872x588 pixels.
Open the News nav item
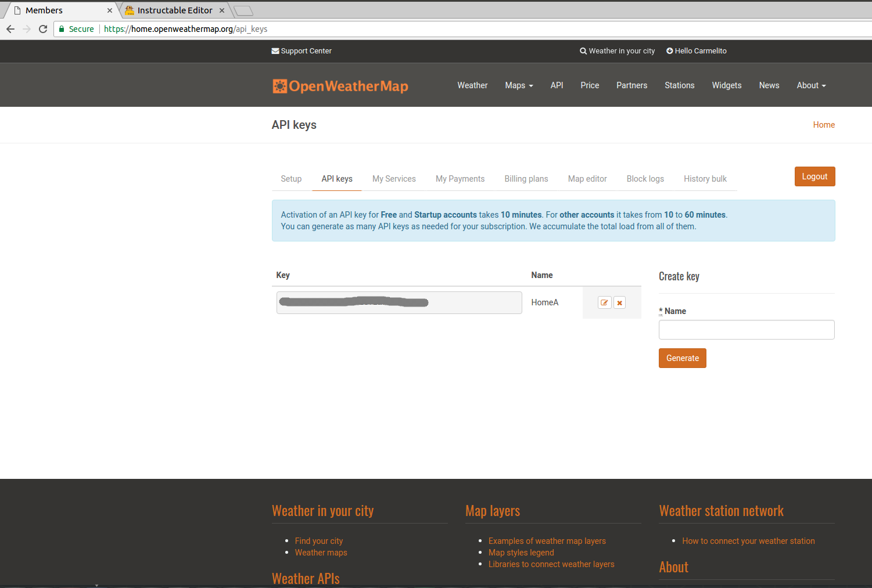(x=769, y=85)
